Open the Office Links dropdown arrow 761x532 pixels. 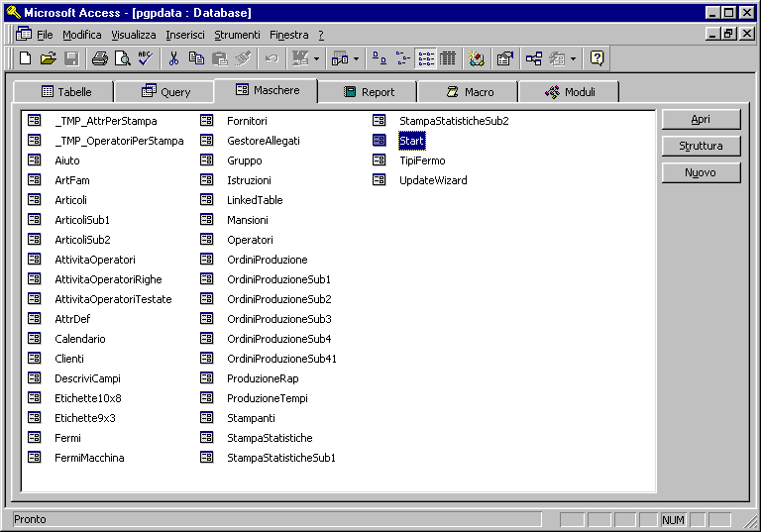pos(316,59)
